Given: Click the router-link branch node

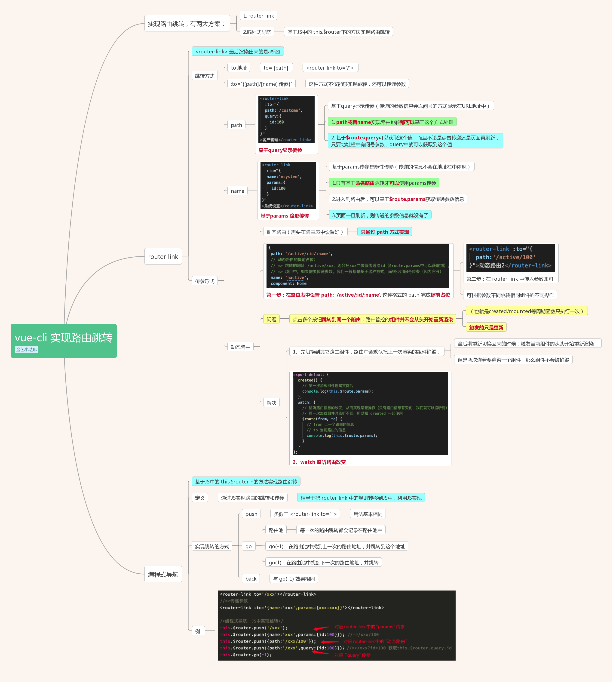Looking at the screenshot, I should pos(163,257).
